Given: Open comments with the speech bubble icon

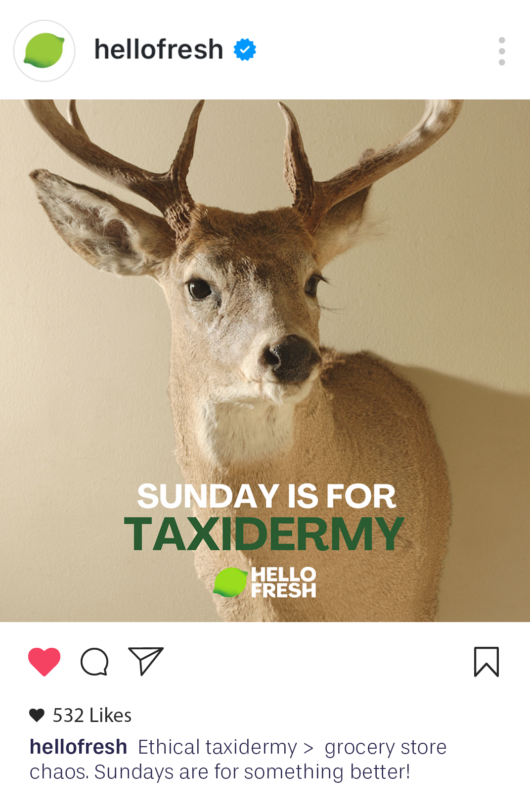Looking at the screenshot, I should [94, 662].
